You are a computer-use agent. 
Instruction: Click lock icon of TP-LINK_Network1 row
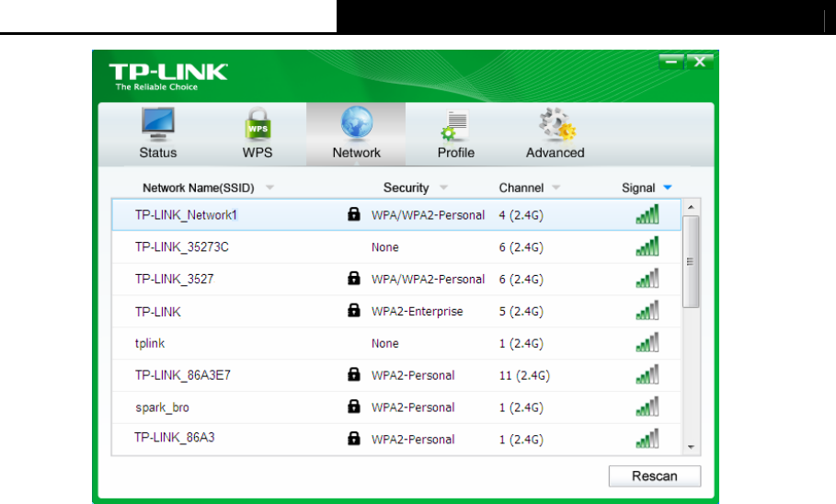click(x=353, y=214)
